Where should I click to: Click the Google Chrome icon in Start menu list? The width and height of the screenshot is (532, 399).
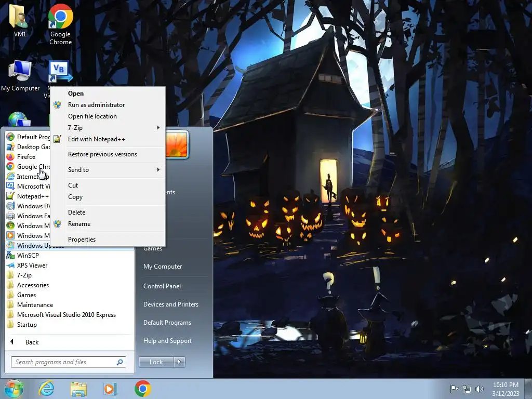click(10, 166)
